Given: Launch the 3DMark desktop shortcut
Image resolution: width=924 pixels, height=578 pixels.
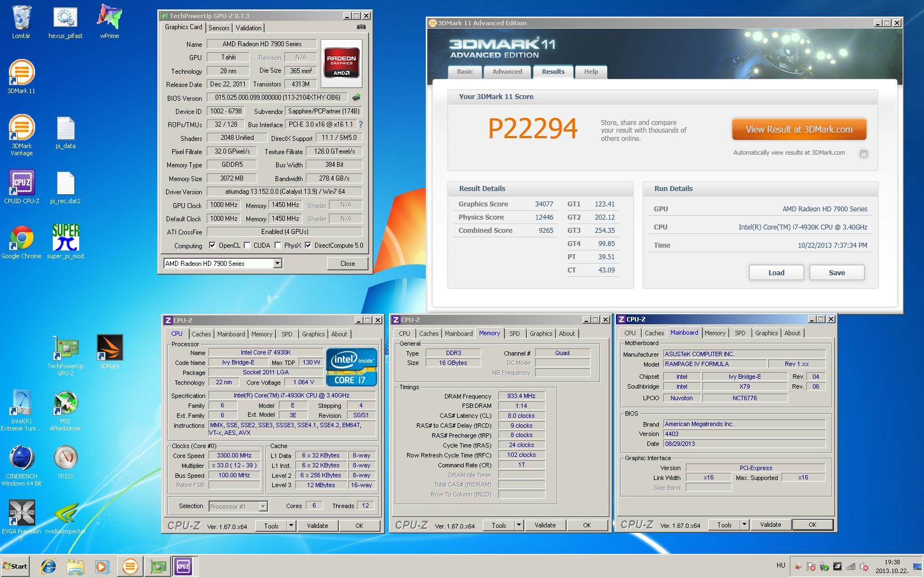Looking at the screenshot, I should coord(109,352).
